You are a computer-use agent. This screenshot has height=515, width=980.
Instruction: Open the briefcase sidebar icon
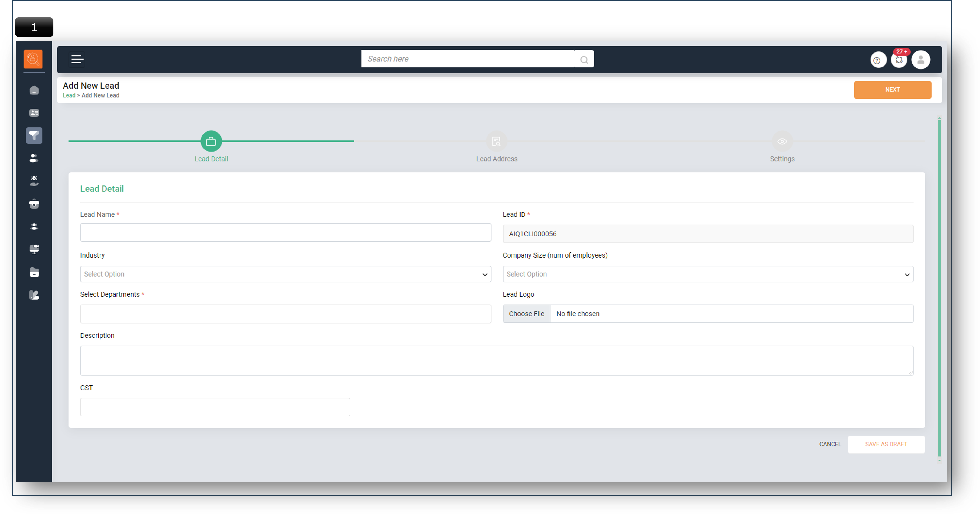click(34, 204)
